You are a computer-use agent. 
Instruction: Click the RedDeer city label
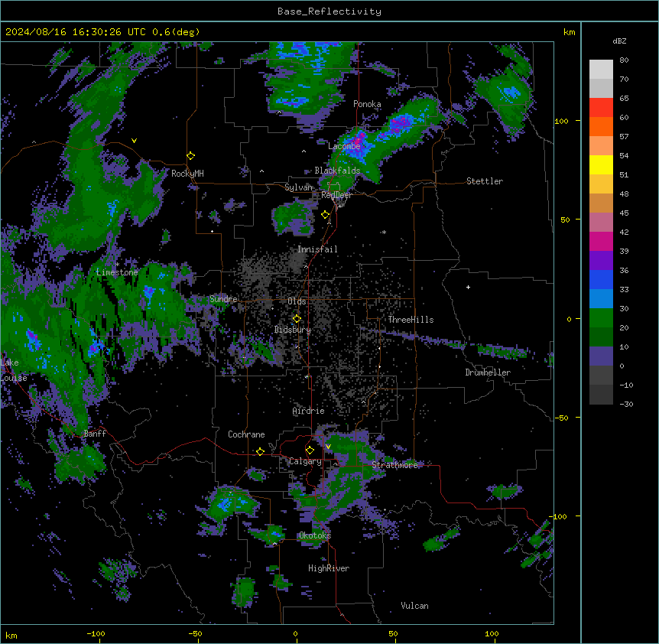tap(336, 195)
